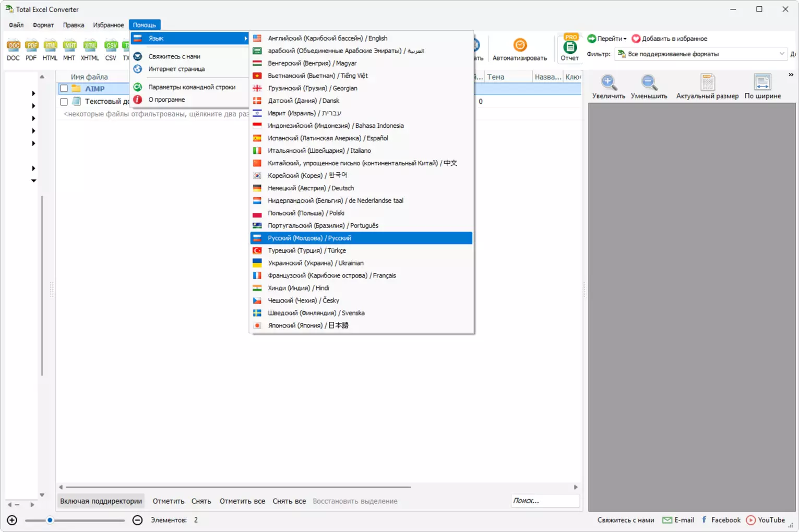The height and width of the screenshot is (532, 799).
Task: Click the Отметить все button
Action: [x=242, y=501]
